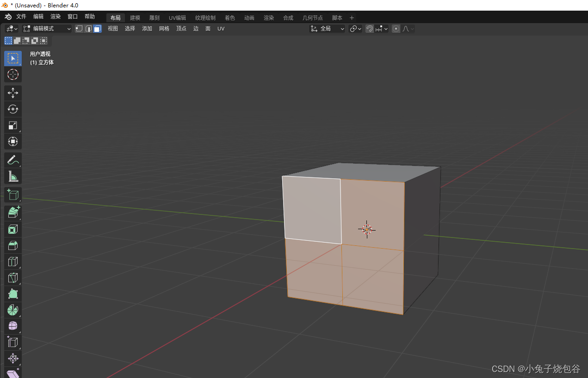Open the 顶点 menu
The width and height of the screenshot is (588, 378).
coord(181,29)
